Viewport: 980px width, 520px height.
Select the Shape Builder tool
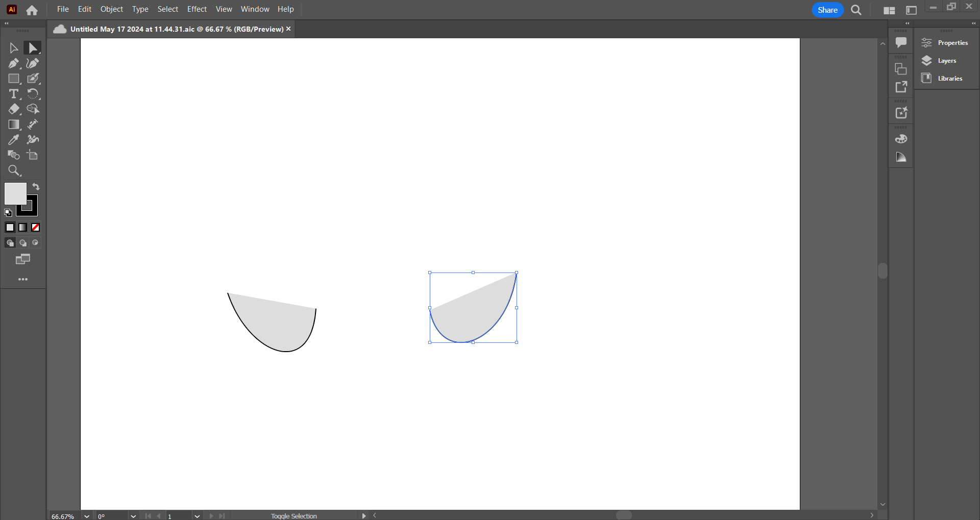[x=33, y=109]
